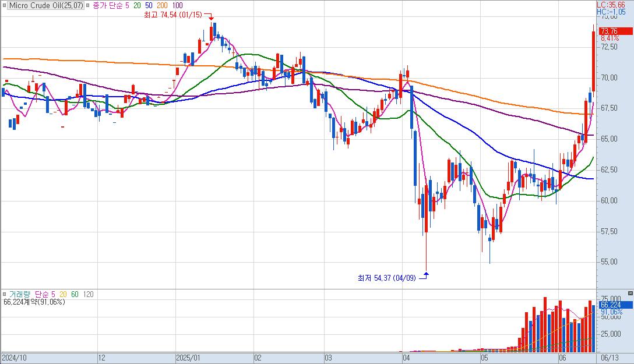Click the 2024/10 date on the time axis
Screen dimensions: 634x364
tap(14, 358)
